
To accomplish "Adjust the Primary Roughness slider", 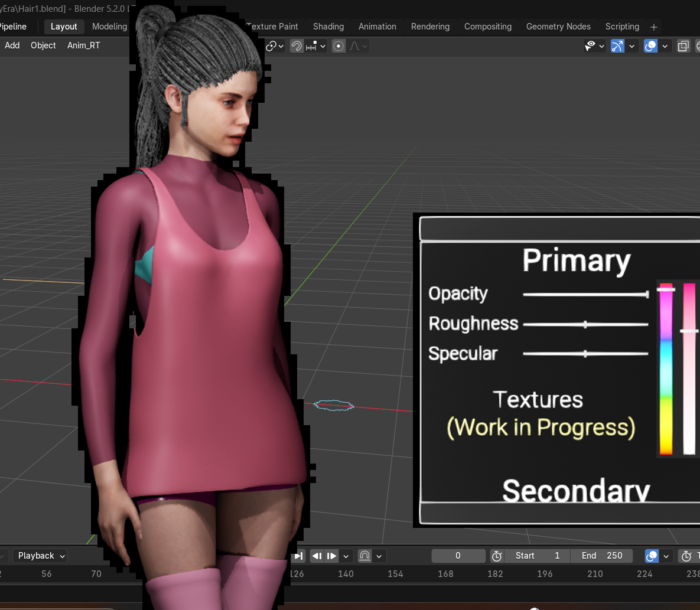I will click(586, 324).
